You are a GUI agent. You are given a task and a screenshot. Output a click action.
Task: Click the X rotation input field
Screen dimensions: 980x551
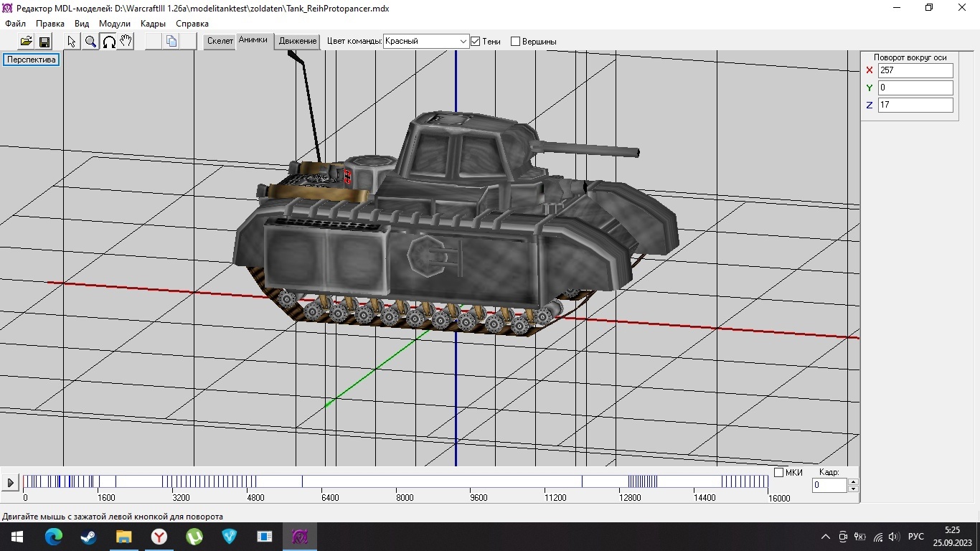point(915,70)
